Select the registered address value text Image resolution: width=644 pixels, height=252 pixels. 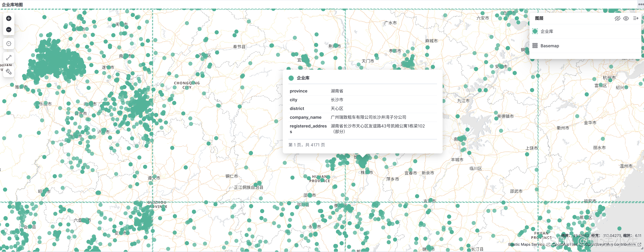[378, 129]
